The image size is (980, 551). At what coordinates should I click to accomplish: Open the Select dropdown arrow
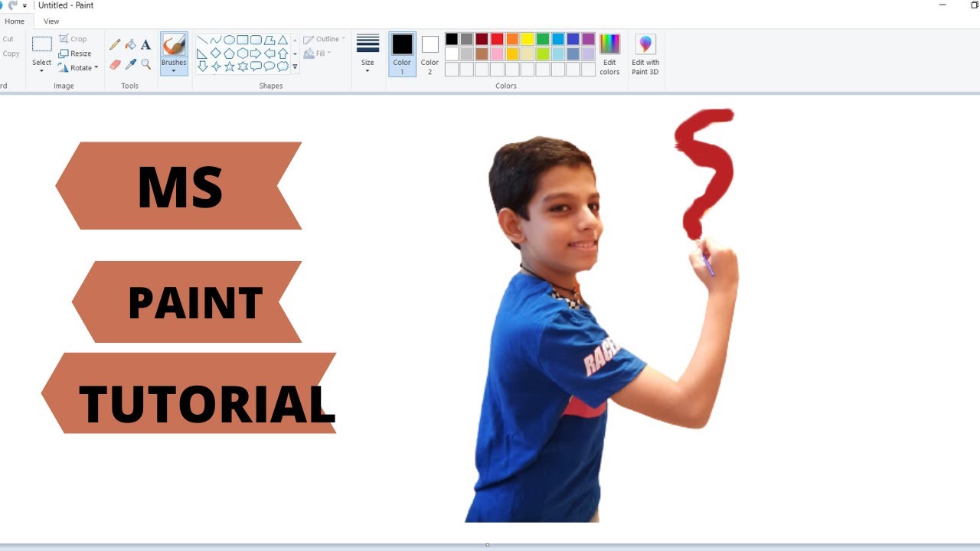click(x=42, y=70)
